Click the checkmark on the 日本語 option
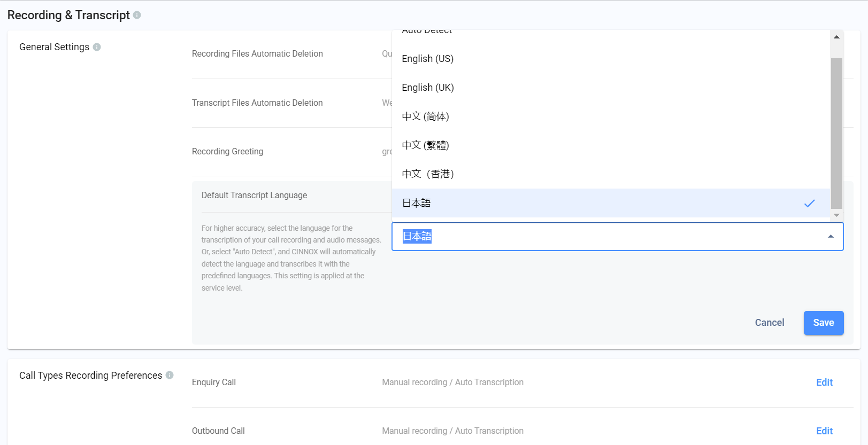Screen dimensions: 868x445 coord(810,203)
